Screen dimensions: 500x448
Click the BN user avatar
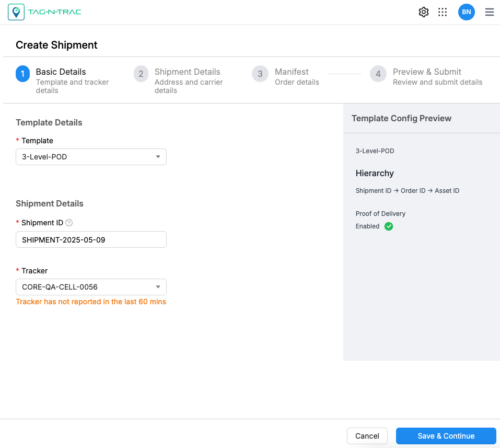(466, 12)
